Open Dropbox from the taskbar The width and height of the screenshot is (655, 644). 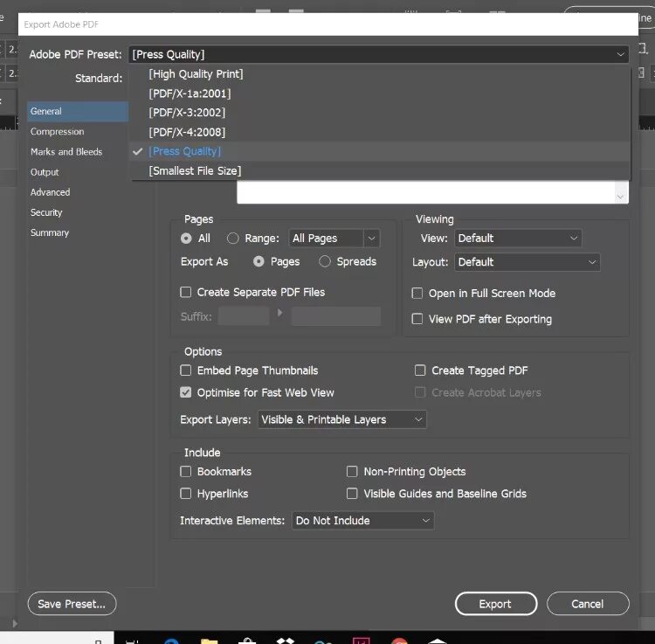click(286, 641)
